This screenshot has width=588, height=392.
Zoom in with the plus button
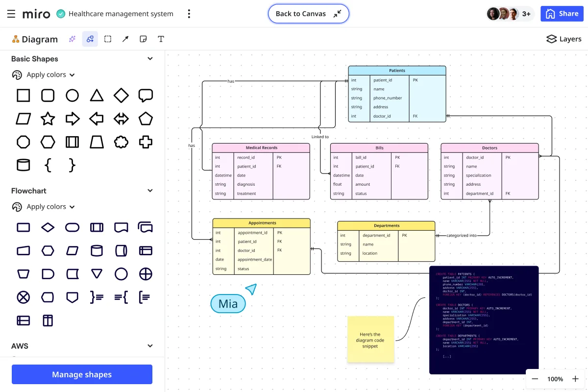coord(576,379)
